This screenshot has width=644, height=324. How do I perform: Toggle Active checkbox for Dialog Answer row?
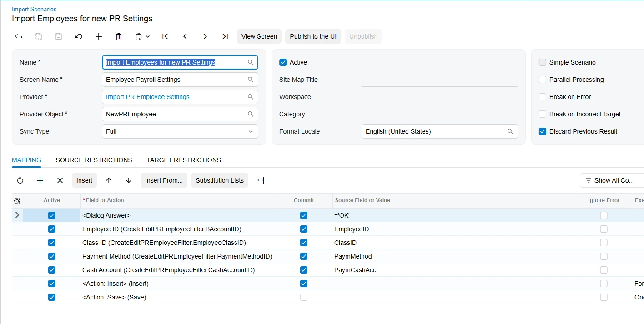(x=51, y=215)
